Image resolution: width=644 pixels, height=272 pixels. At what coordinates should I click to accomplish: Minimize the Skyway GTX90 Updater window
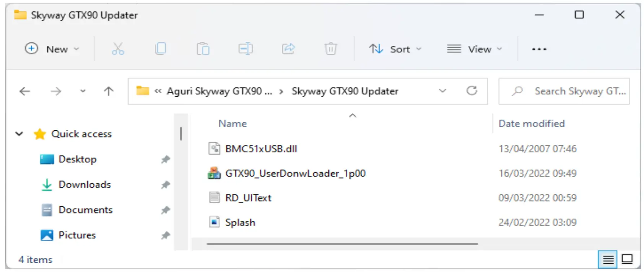tap(539, 15)
